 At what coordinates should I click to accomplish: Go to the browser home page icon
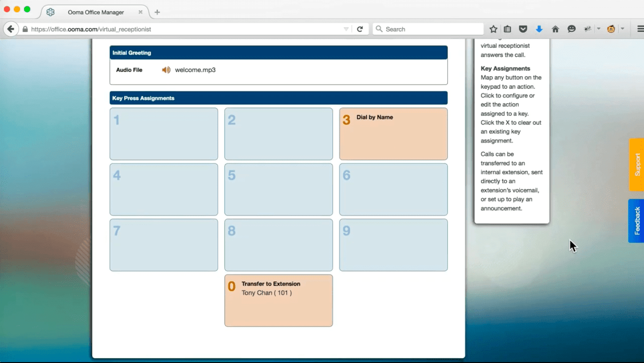coord(555,29)
